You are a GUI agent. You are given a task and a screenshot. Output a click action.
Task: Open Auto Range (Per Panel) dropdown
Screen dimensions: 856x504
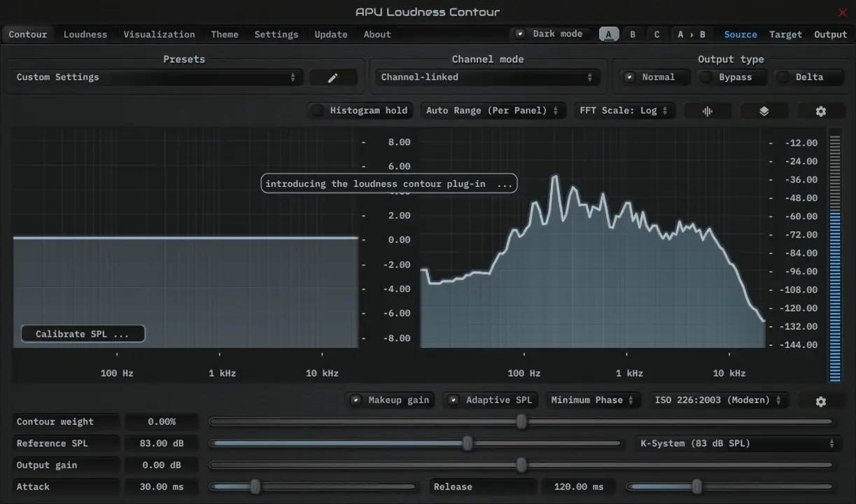[493, 111]
